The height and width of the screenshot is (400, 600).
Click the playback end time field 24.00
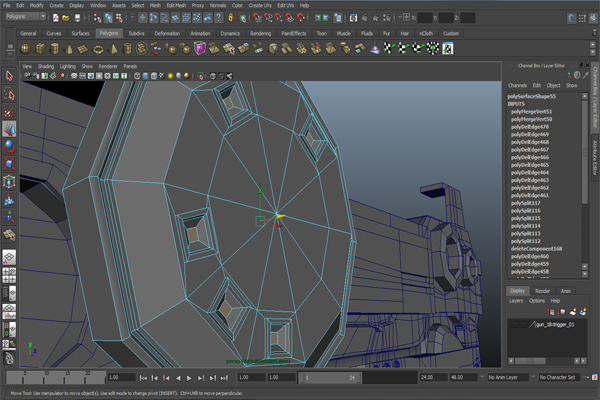(x=433, y=377)
